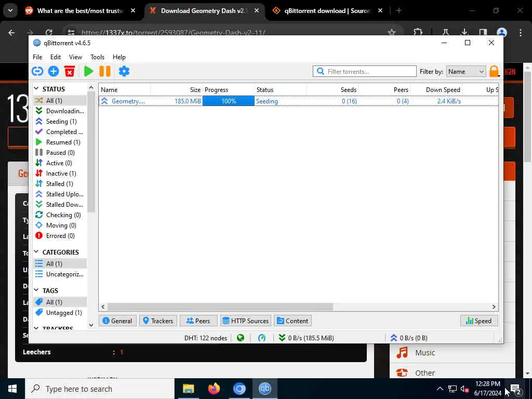Screen dimensions: 532x399
Task: Switch to the General tab
Action: 117,321
